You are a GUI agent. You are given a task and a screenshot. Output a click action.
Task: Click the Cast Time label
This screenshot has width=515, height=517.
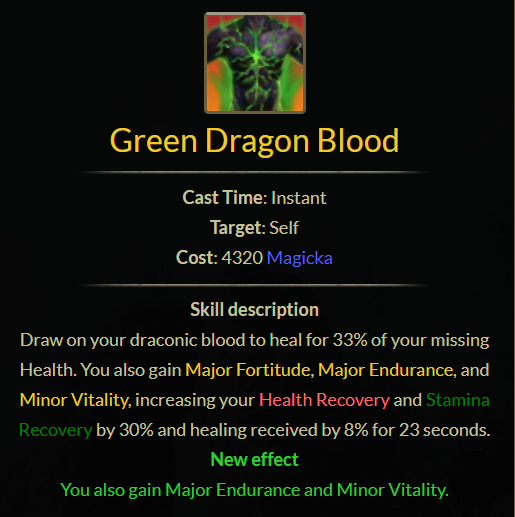[x=225, y=198]
